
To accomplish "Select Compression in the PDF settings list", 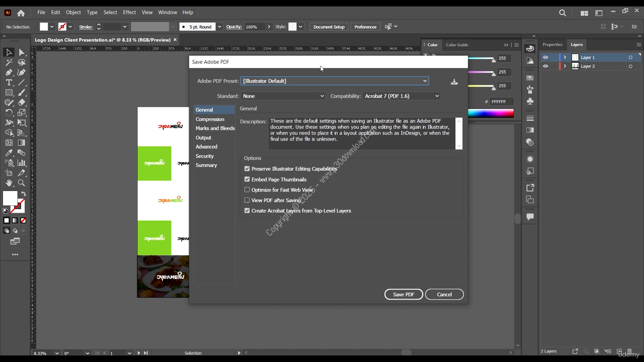I will [210, 119].
